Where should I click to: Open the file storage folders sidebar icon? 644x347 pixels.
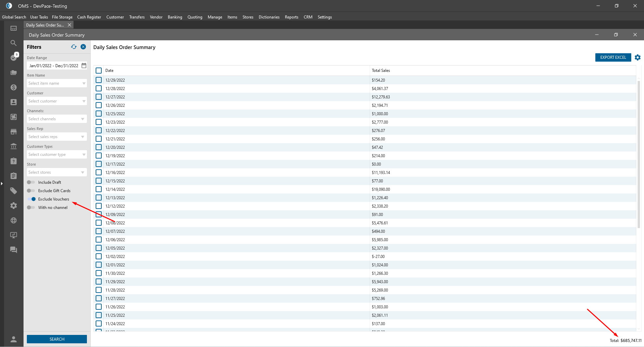point(13,73)
